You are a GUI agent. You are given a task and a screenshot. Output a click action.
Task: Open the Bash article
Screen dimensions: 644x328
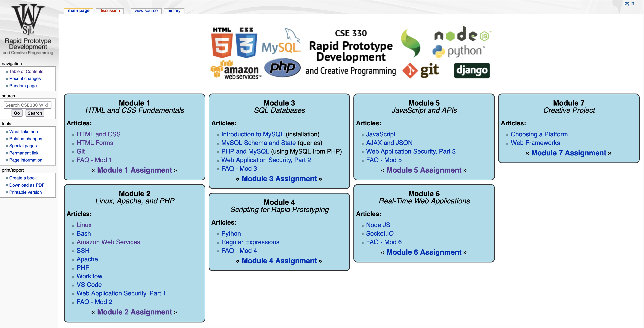(84, 234)
